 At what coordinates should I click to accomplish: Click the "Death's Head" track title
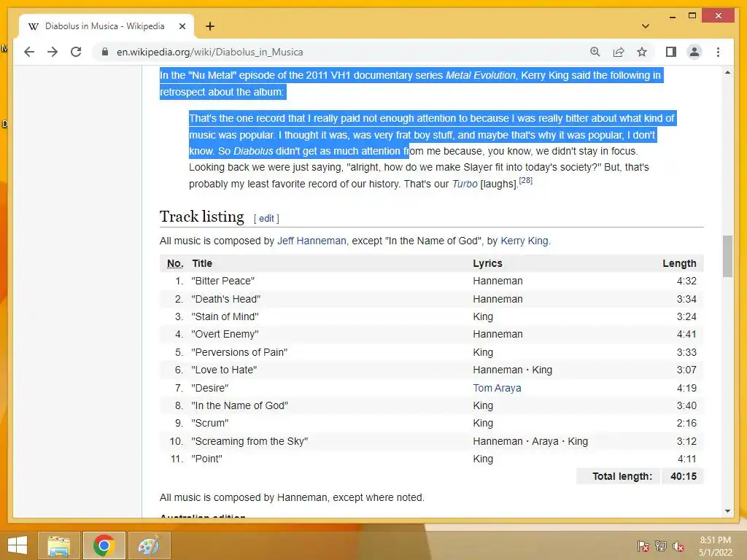[226, 299]
